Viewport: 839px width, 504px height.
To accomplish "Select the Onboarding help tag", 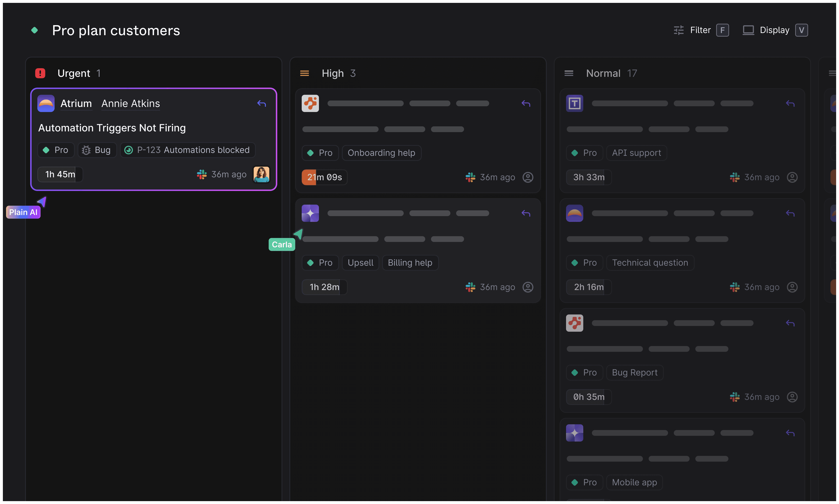I will tap(381, 153).
